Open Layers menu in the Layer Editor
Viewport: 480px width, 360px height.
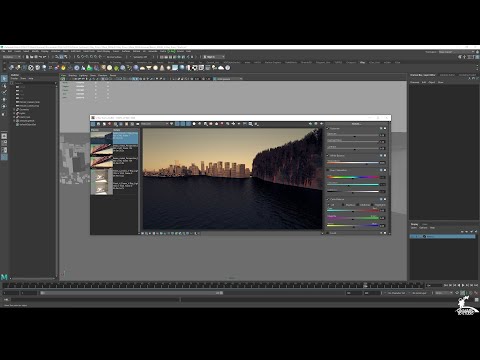pos(414,228)
